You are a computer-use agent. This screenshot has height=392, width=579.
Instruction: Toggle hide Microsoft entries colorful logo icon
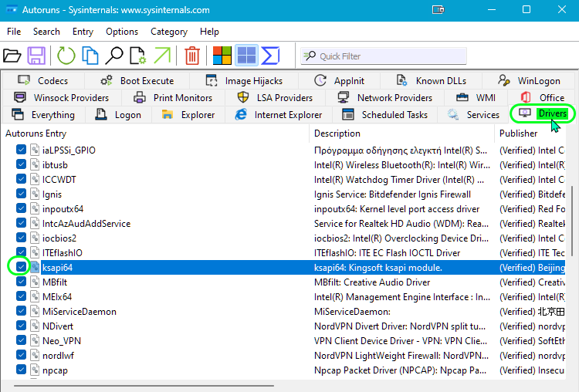point(222,56)
